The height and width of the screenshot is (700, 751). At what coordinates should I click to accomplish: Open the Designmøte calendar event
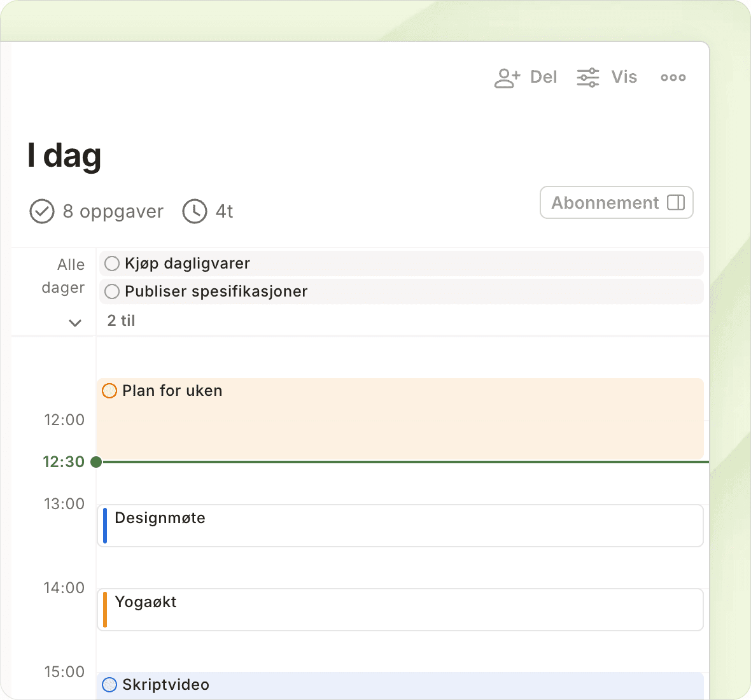click(401, 526)
